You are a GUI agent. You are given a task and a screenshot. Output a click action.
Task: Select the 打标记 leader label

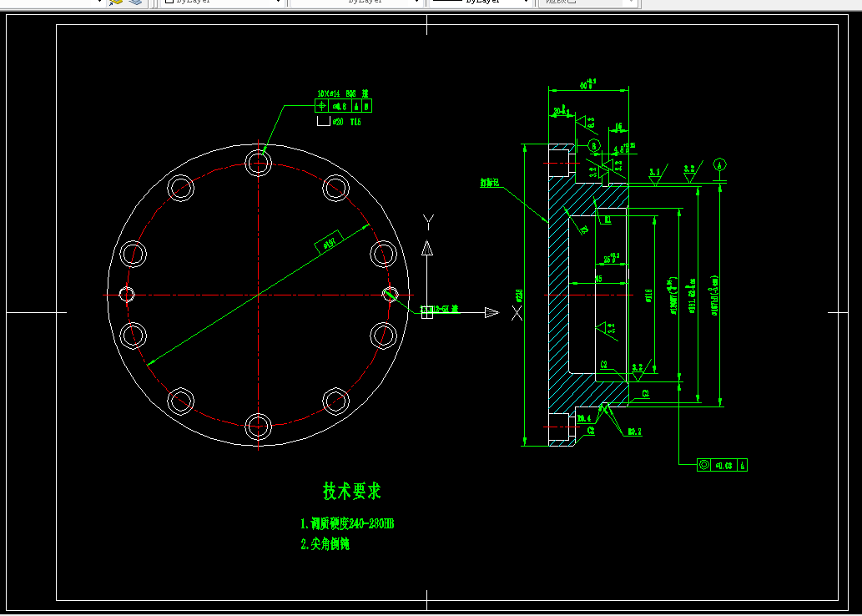489,184
